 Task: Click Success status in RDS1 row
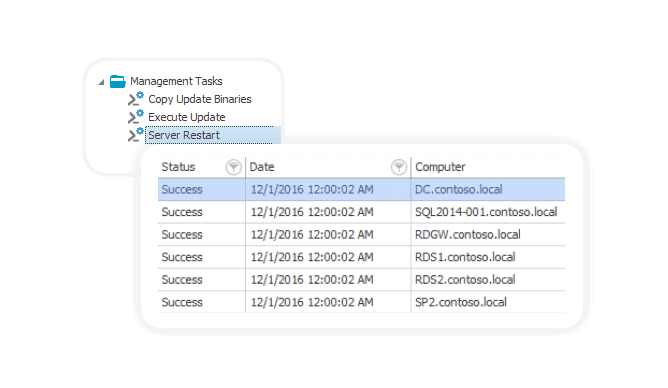202,257
